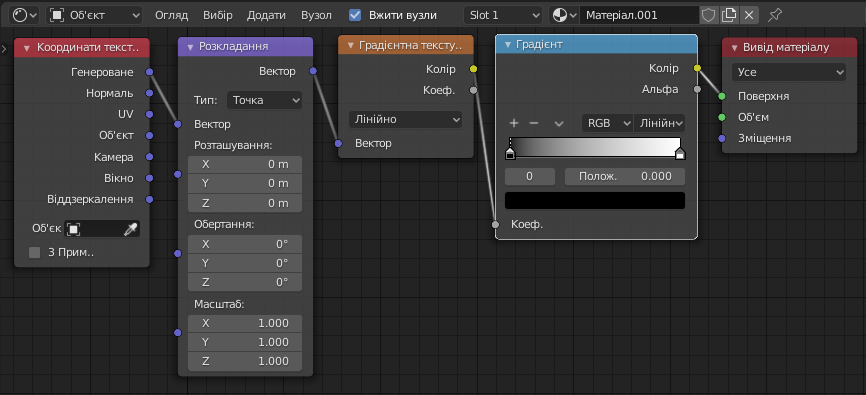Collapse the Градієнт node

click(508, 44)
